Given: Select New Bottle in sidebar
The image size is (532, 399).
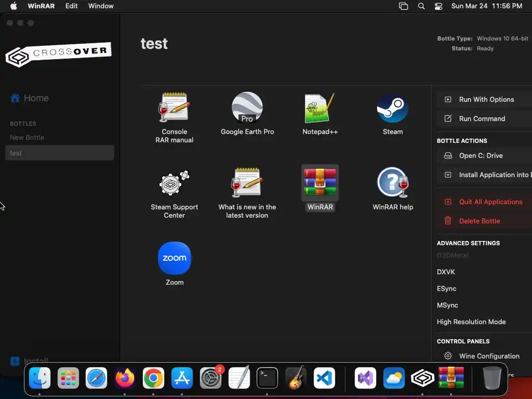Looking at the screenshot, I should (x=27, y=137).
